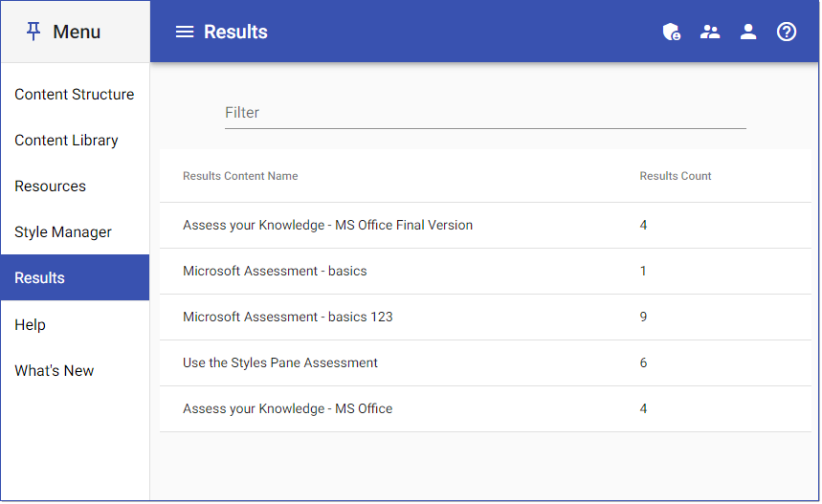This screenshot has height=504, width=822.
Task: Open Microsoft Assessment - basics 123 row
Action: pyautogui.click(x=485, y=317)
